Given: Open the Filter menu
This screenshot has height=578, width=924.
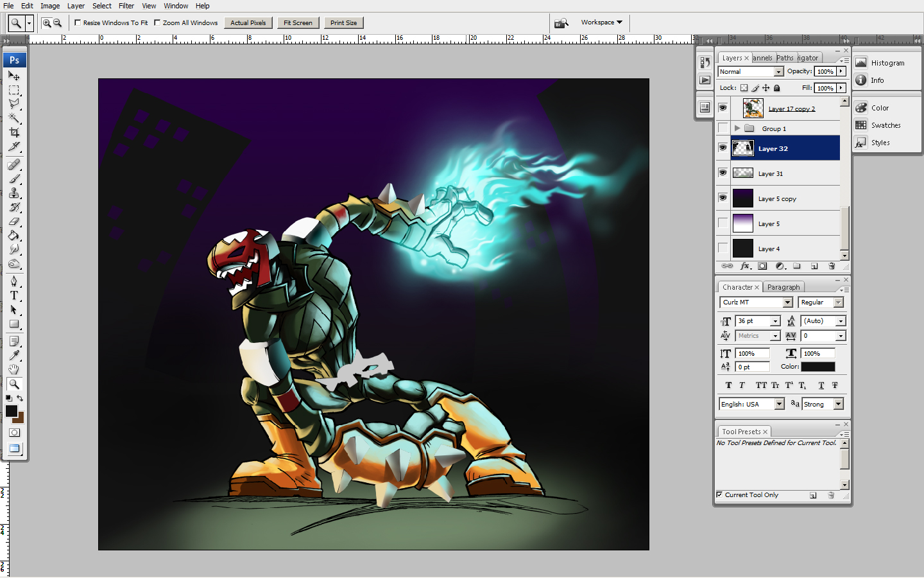Looking at the screenshot, I should [126, 6].
